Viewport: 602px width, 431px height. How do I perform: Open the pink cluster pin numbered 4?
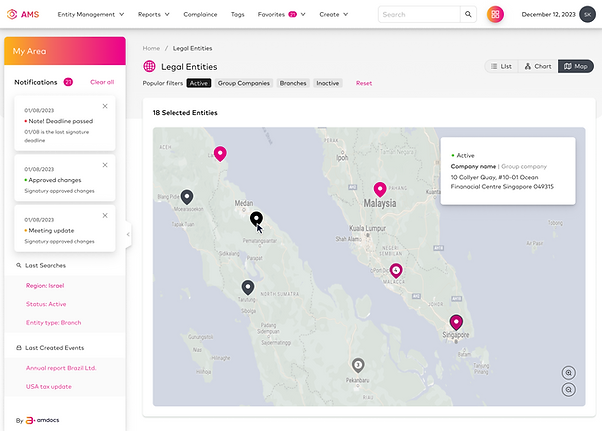click(396, 271)
